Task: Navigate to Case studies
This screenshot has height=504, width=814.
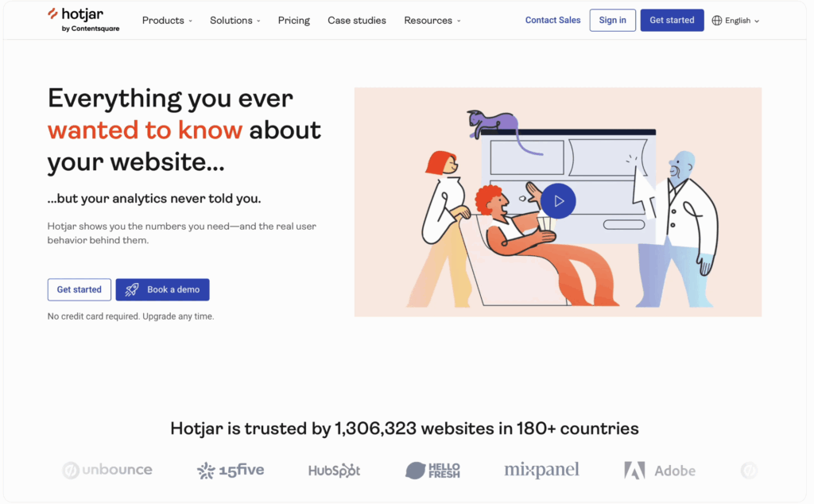Action: coord(356,21)
